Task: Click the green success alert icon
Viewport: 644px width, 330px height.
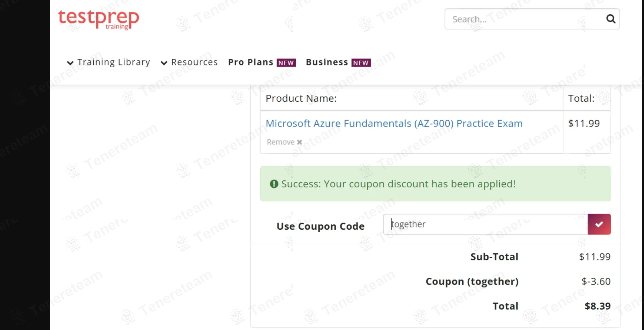Action: pyautogui.click(x=274, y=184)
